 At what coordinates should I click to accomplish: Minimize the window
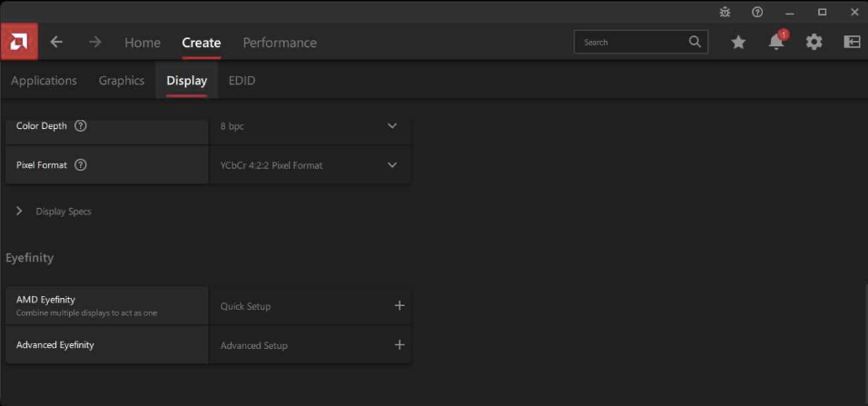coord(790,12)
